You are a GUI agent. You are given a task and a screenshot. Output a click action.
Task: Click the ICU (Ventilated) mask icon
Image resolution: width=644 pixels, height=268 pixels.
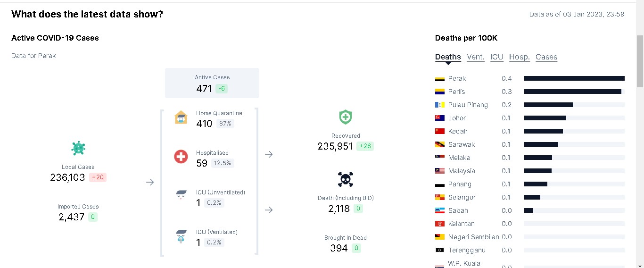tap(181, 236)
